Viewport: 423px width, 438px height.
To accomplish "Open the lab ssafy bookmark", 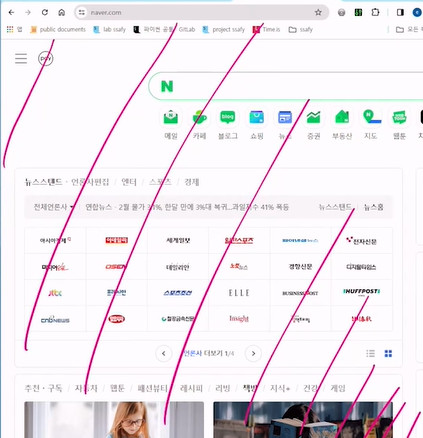I will pos(109,30).
